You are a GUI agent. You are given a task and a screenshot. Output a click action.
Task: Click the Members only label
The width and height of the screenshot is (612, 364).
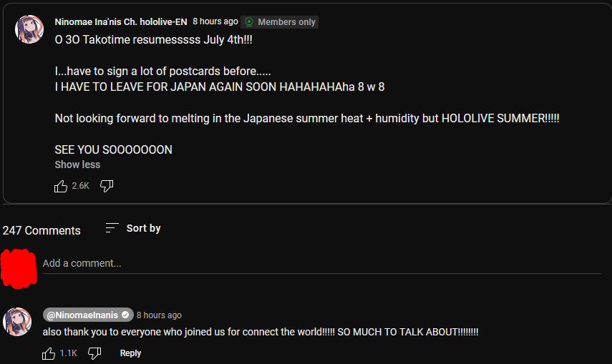click(286, 22)
